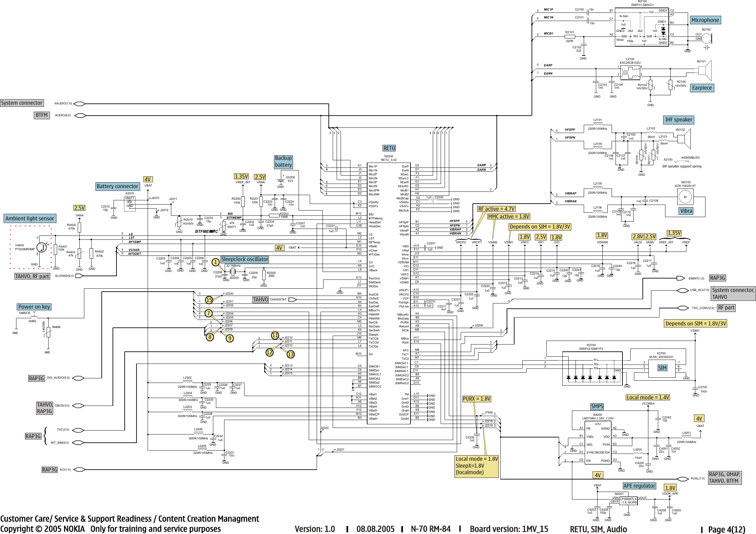Click the vibra motor symbol M2100
This screenshot has width=756, height=534.
coord(685,197)
